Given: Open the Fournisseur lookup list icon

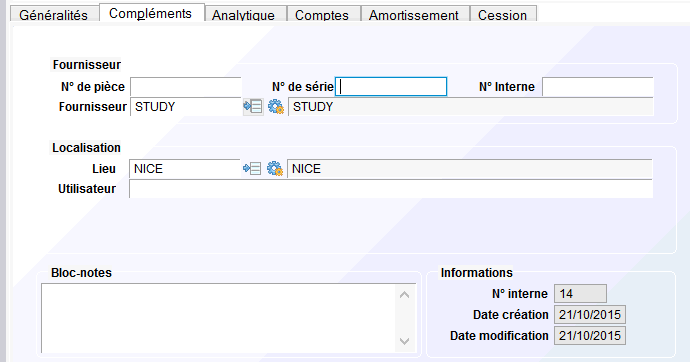Looking at the screenshot, I should 253,106.
